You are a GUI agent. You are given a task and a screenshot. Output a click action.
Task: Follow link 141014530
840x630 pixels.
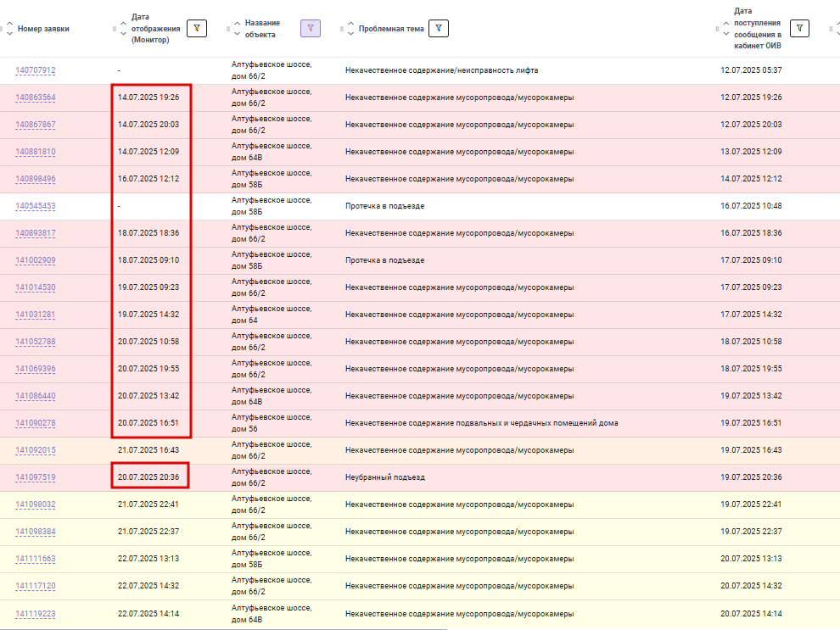pyautogui.click(x=36, y=287)
